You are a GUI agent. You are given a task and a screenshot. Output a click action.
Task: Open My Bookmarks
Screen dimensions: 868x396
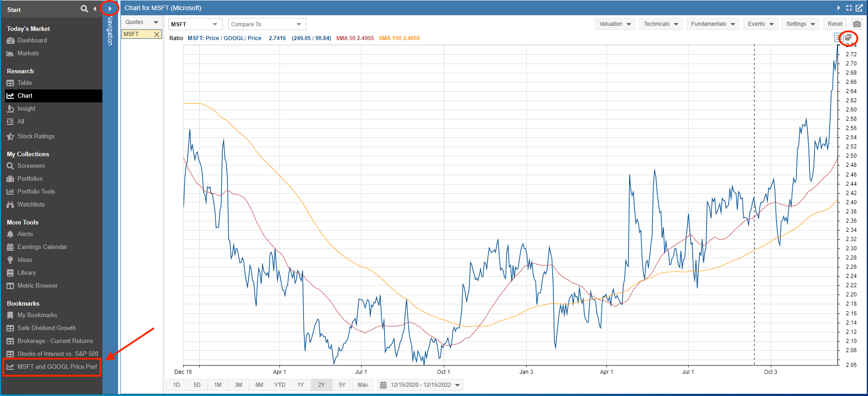click(32, 315)
